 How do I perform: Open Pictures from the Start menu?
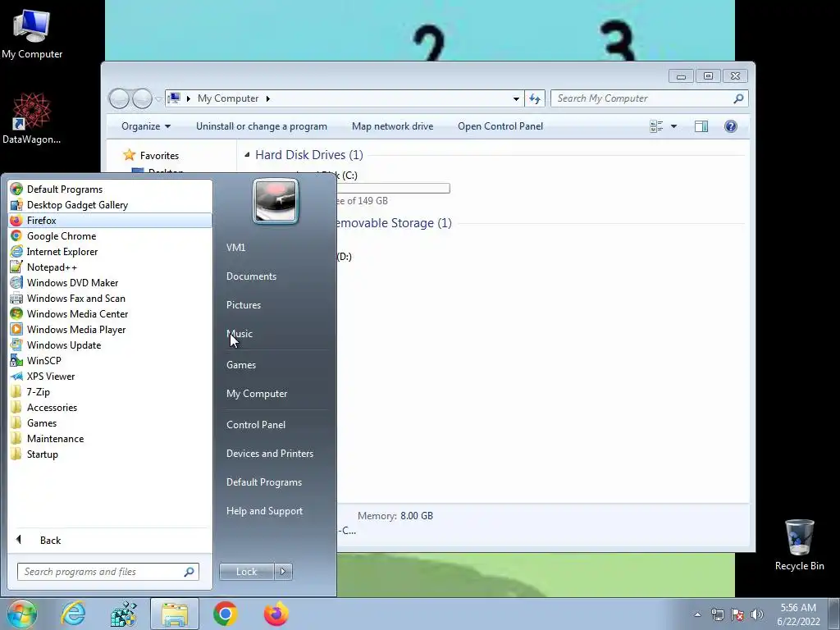243,304
